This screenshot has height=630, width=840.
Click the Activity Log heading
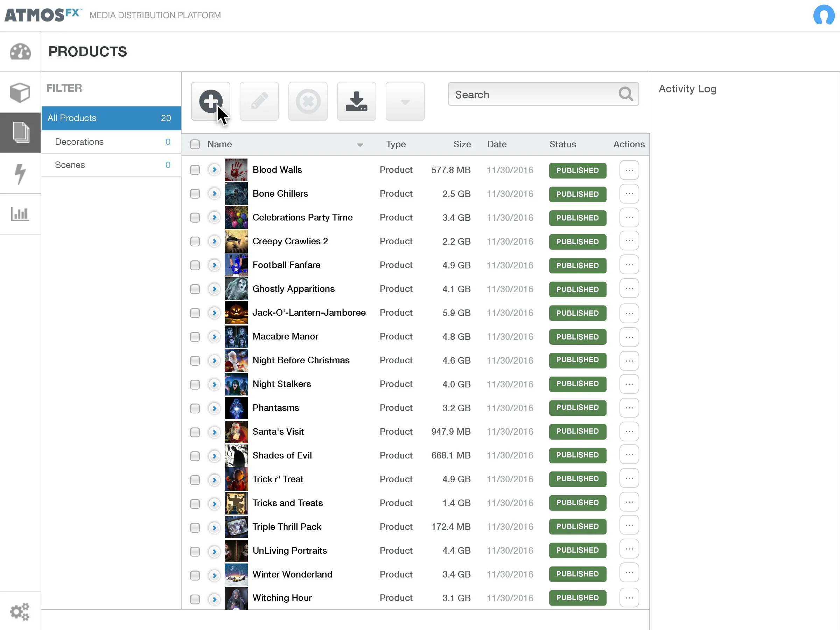(687, 89)
